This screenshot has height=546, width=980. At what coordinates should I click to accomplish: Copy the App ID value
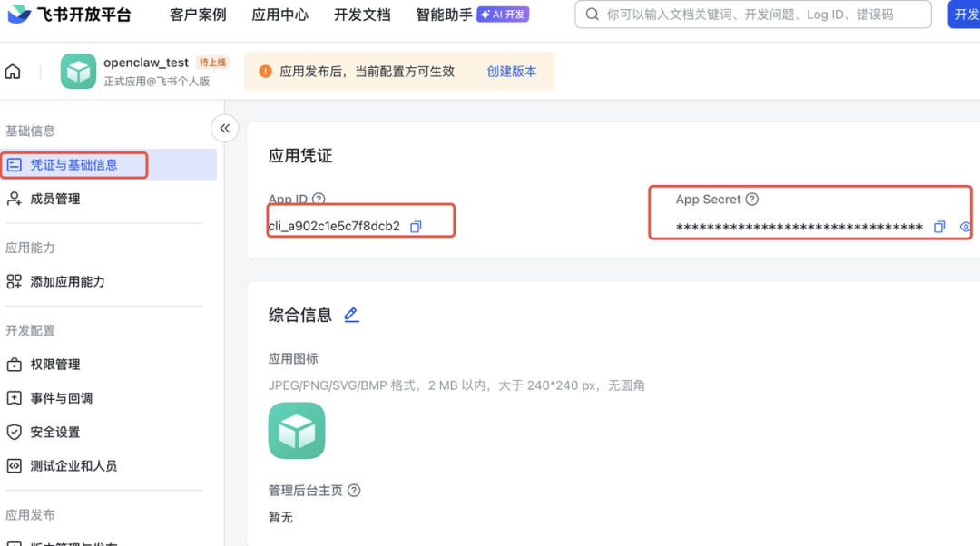click(416, 227)
